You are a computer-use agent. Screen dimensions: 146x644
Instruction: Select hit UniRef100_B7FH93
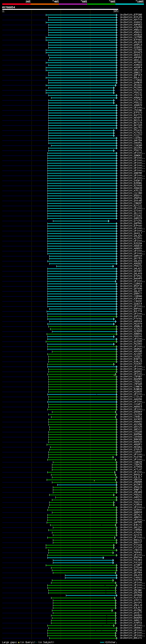point(131,40)
